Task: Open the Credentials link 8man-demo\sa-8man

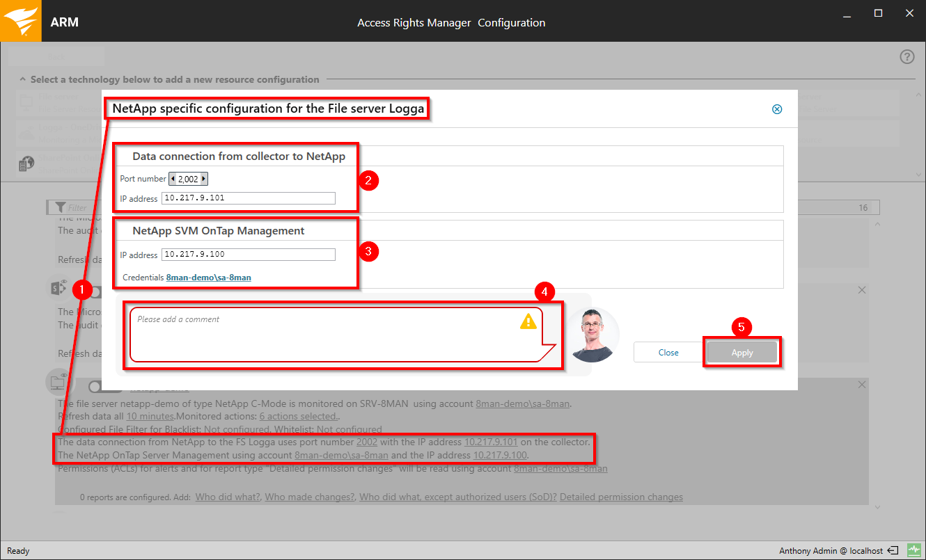Action: (x=208, y=277)
